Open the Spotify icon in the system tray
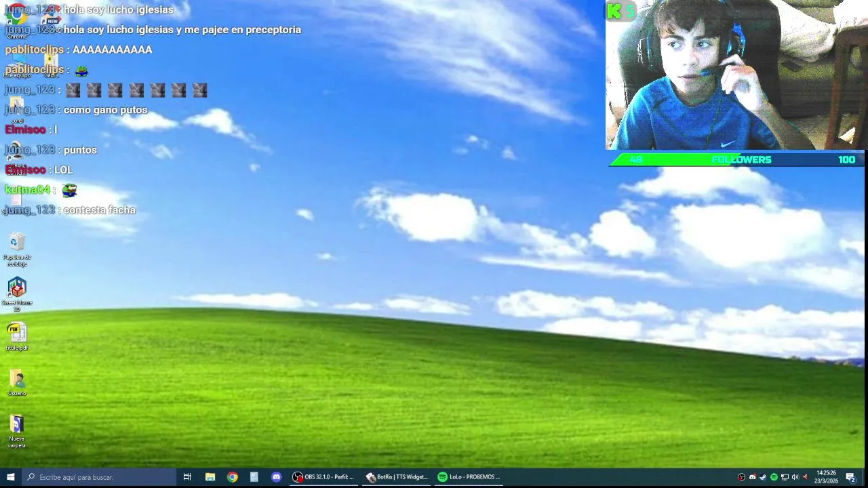 tap(774, 477)
